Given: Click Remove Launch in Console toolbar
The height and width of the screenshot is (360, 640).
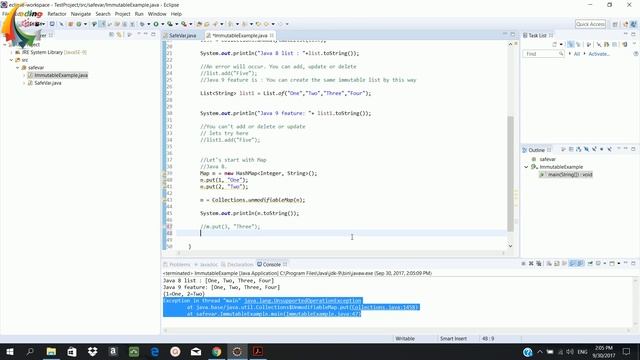Looking at the screenshot, I should (531, 264).
